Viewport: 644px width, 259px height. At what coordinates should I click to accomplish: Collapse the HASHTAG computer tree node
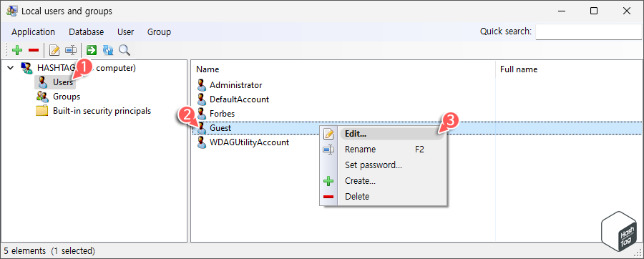pos(10,68)
